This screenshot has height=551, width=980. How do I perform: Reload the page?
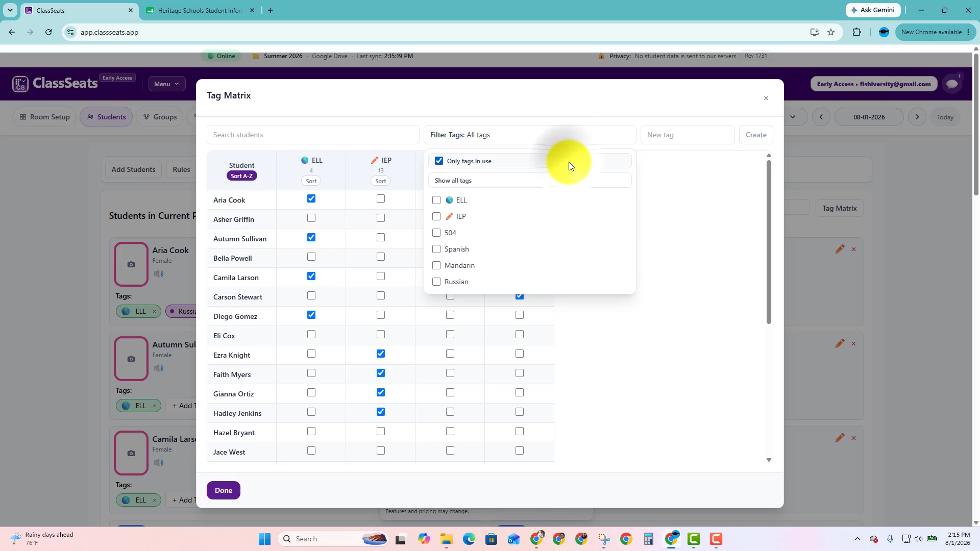click(48, 32)
